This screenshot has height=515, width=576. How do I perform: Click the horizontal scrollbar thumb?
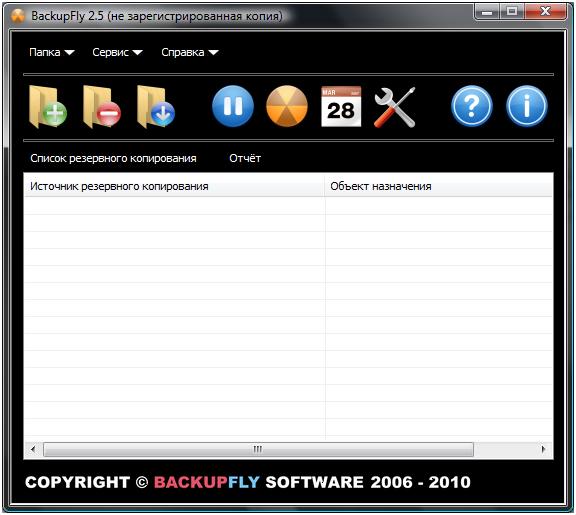click(258, 449)
